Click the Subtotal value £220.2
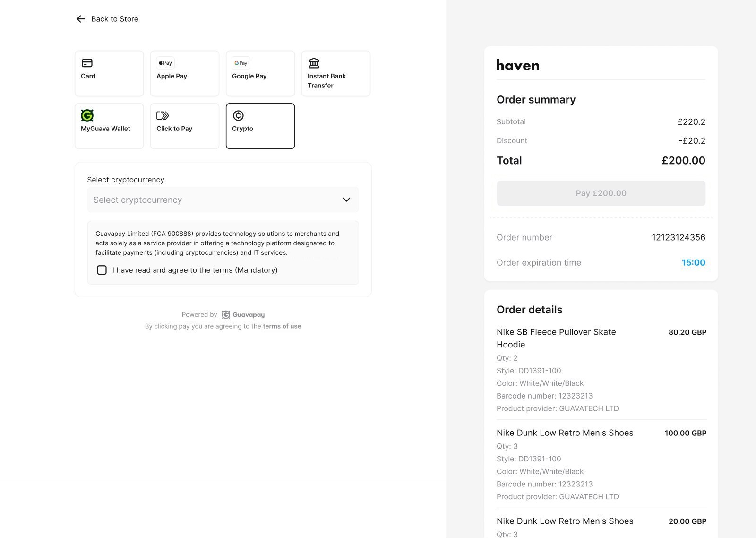The height and width of the screenshot is (538, 756). [691, 121]
